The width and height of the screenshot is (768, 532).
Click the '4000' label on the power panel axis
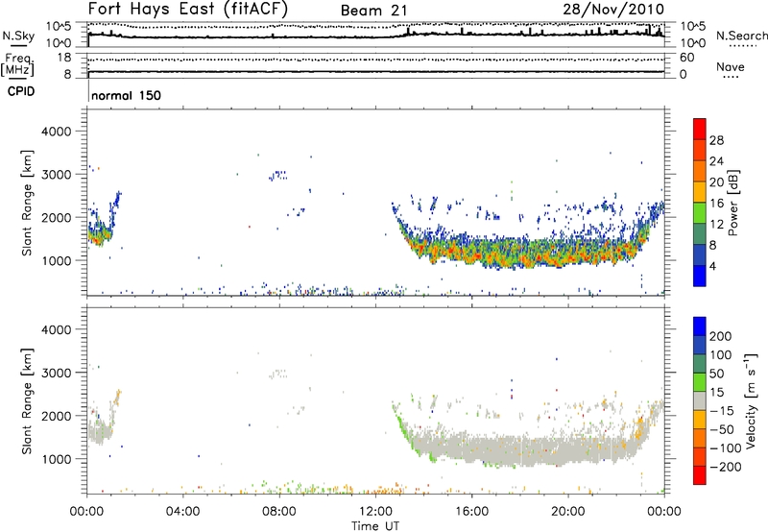click(57, 132)
